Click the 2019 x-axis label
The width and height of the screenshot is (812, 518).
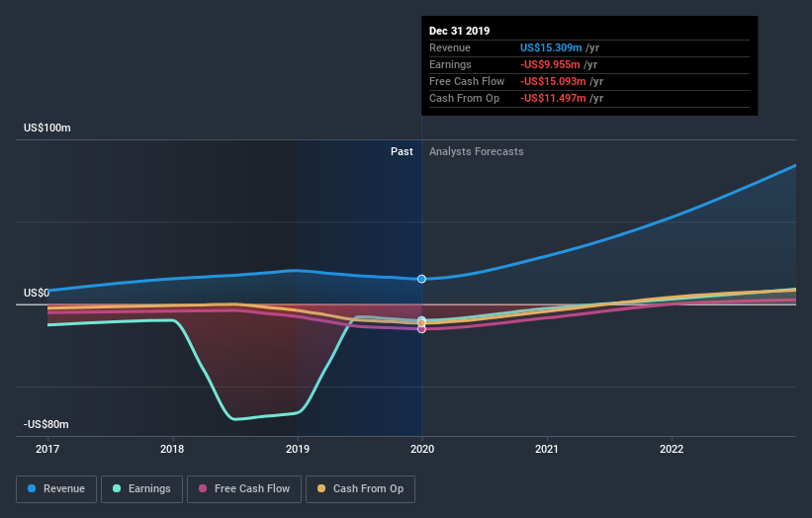click(298, 449)
